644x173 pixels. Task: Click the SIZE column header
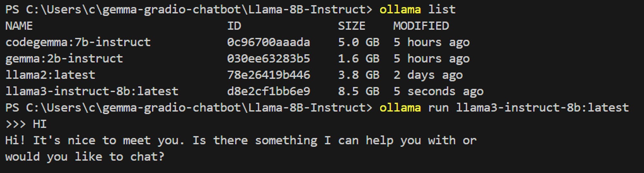coord(352,26)
